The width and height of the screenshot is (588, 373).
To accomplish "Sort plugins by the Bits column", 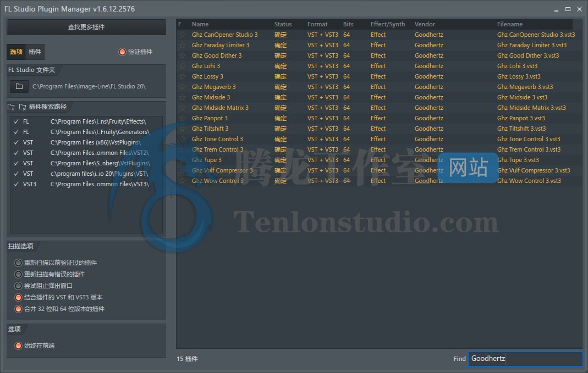I will coord(348,24).
